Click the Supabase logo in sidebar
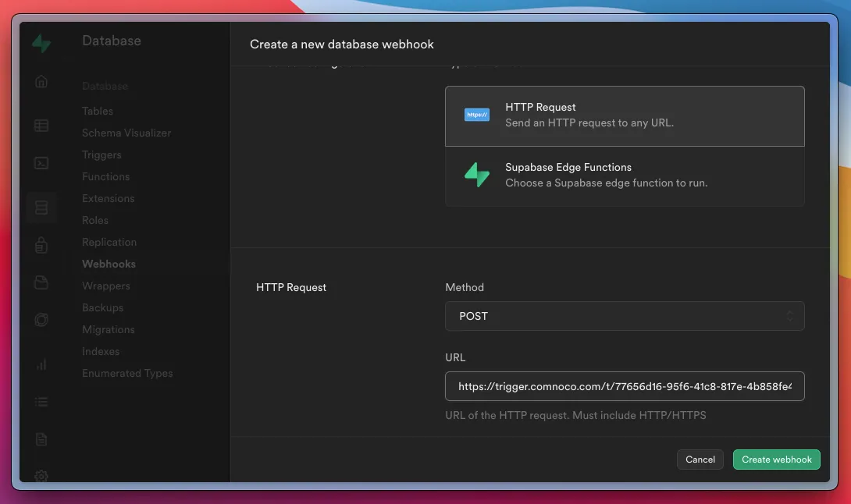Viewport: 851px width, 504px height. point(41,44)
